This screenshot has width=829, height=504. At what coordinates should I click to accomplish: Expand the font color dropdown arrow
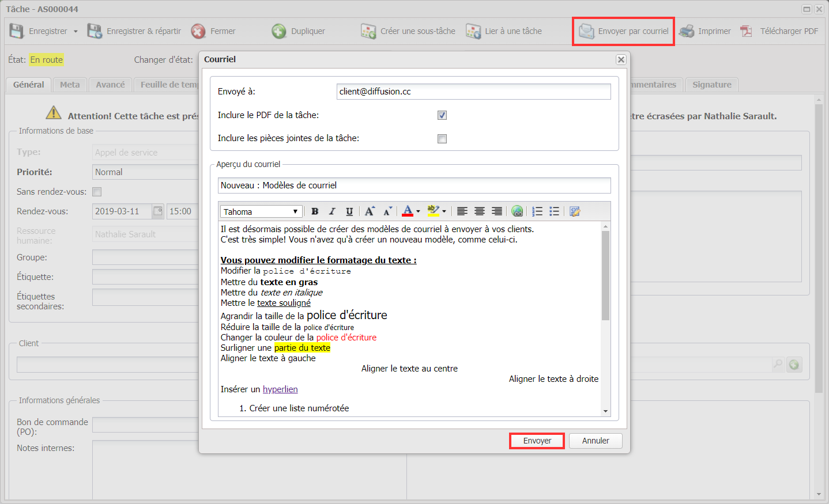click(418, 211)
